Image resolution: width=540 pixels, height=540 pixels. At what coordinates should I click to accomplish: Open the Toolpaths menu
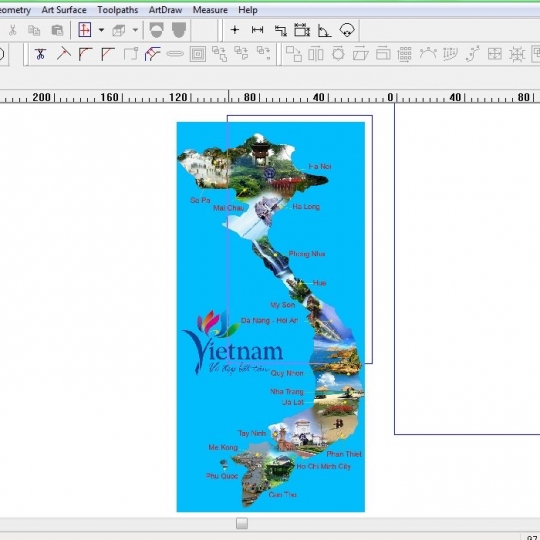[117, 10]
